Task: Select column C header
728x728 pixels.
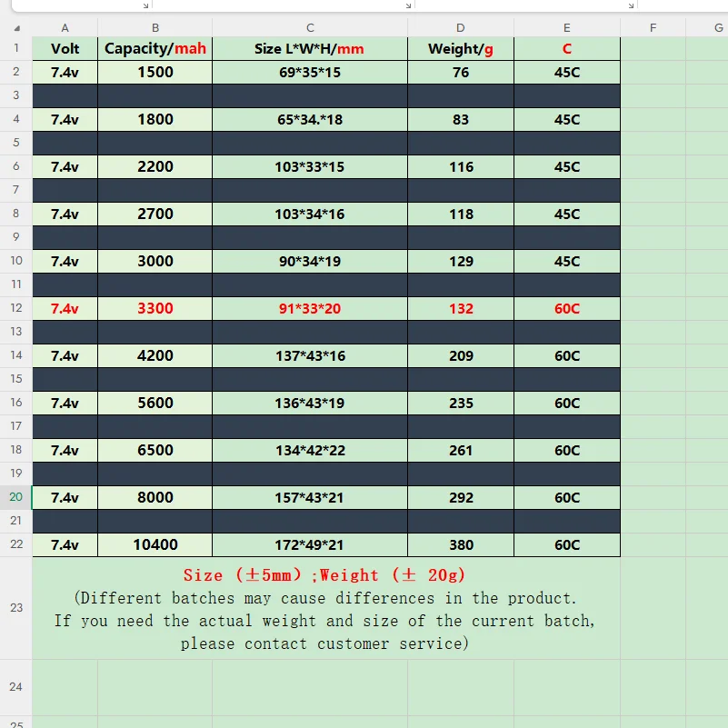Action: 310,28
